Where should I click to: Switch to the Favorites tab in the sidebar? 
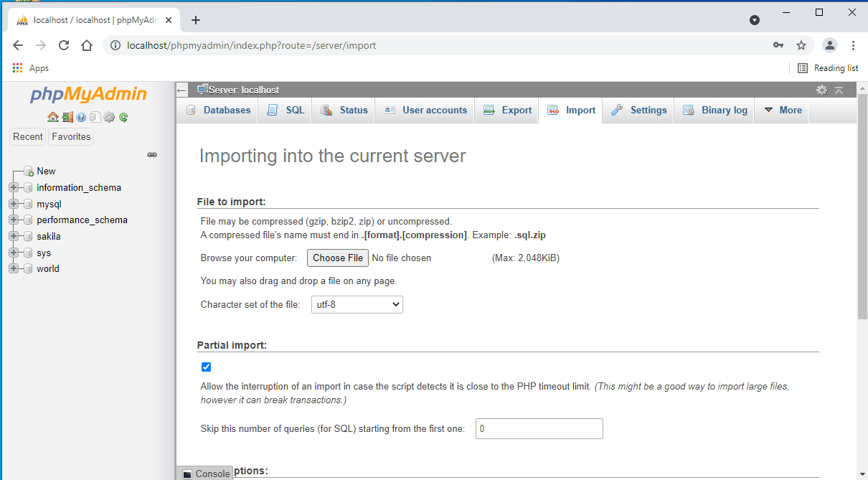[x=70, y=136]
